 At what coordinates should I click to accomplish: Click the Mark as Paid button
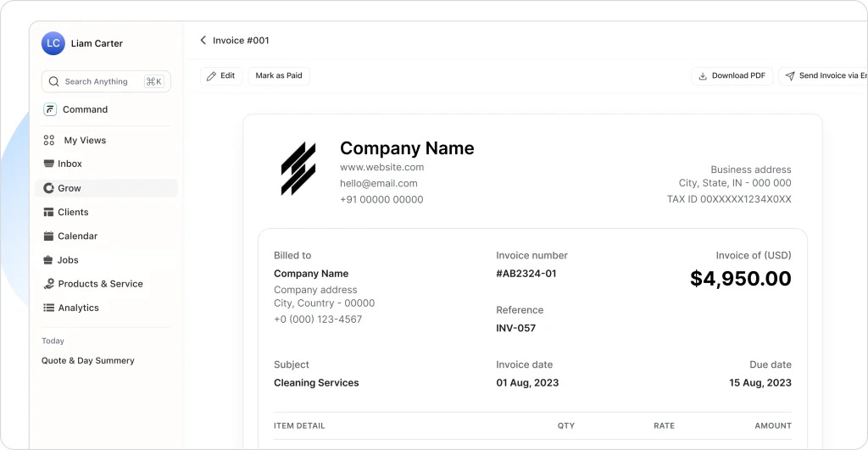tap(279, 75)
